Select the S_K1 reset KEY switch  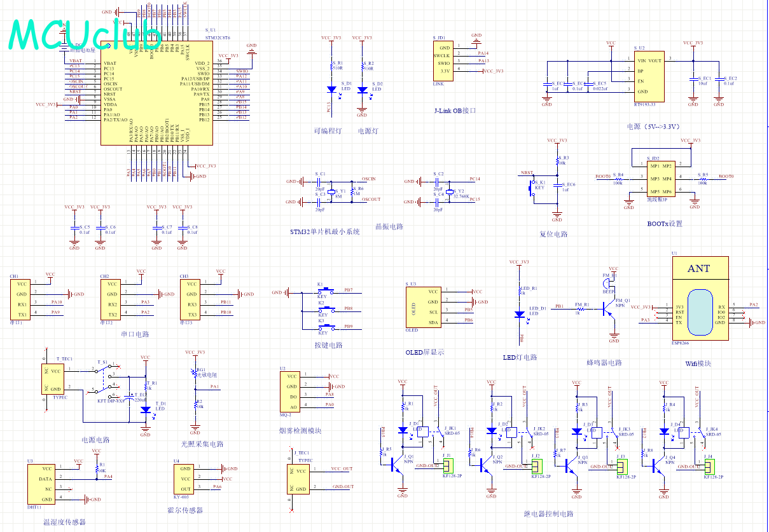(533, 188)
